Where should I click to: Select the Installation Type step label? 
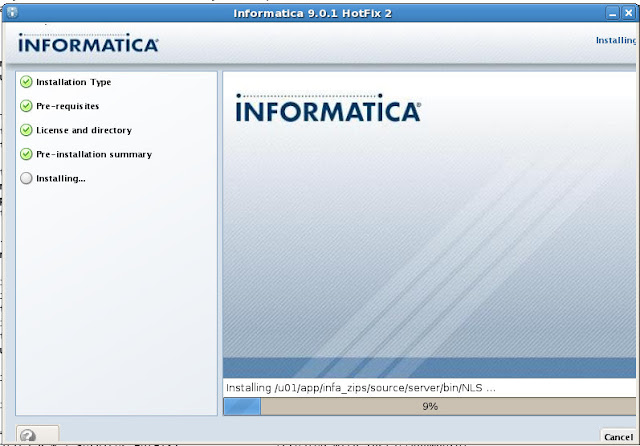pyautogui.click(x=73, y=82)
